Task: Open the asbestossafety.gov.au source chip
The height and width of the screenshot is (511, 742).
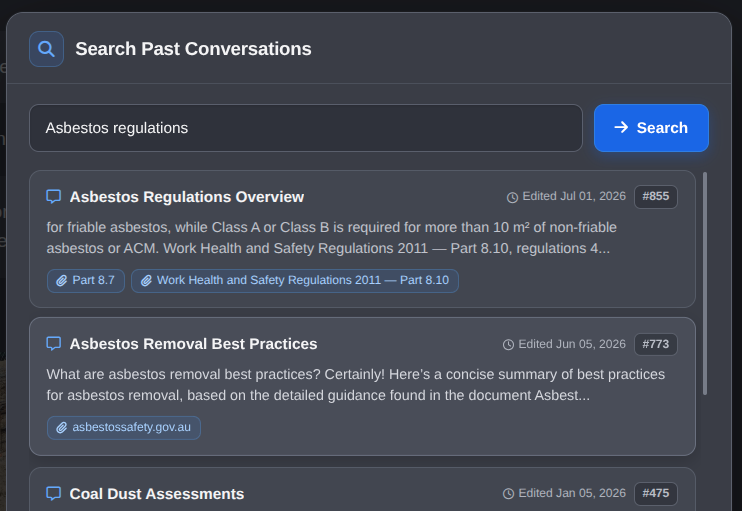Action: click(124, 428)
